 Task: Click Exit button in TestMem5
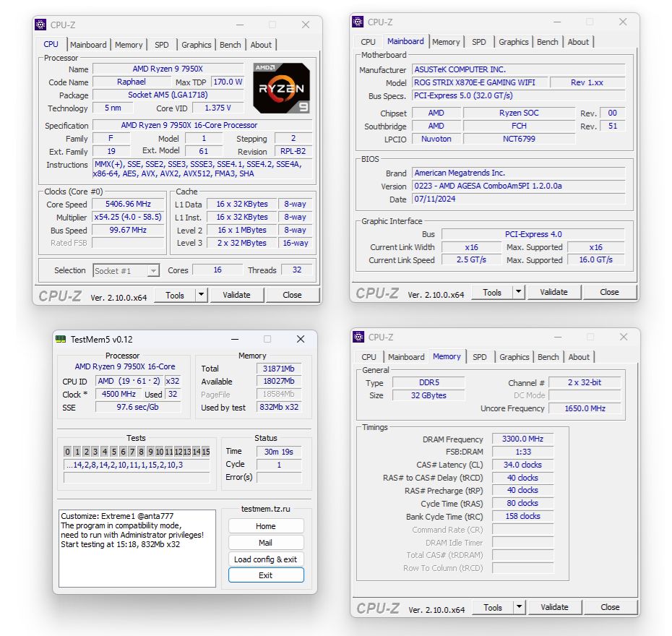point(266,575)
